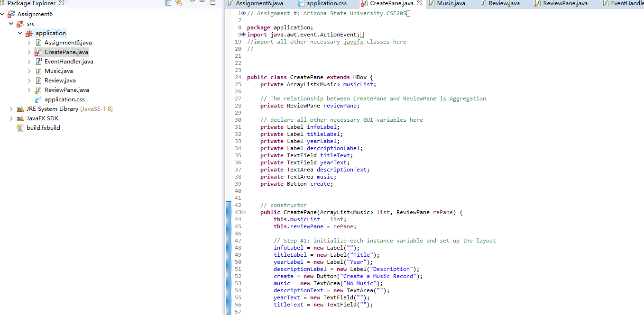Click 'package application;' code line
Viewport: 644px width, 315px height.
click(x=280, y=27)
